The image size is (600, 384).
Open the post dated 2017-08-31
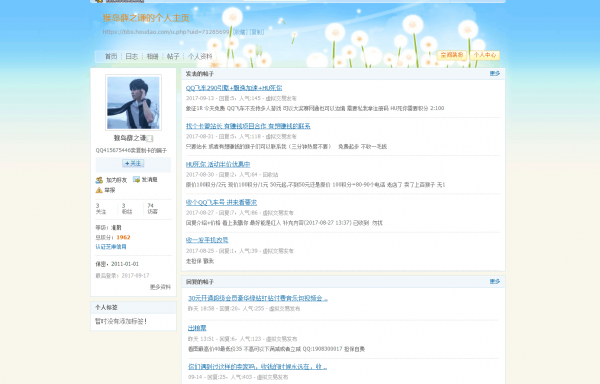point(248,126)
